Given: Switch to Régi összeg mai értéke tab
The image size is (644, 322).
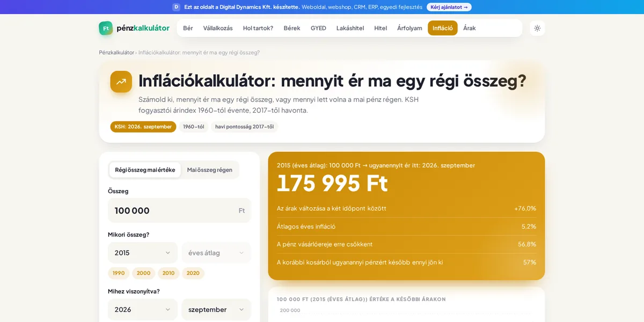Looking at the screenshot, I should tap(145, 170).
